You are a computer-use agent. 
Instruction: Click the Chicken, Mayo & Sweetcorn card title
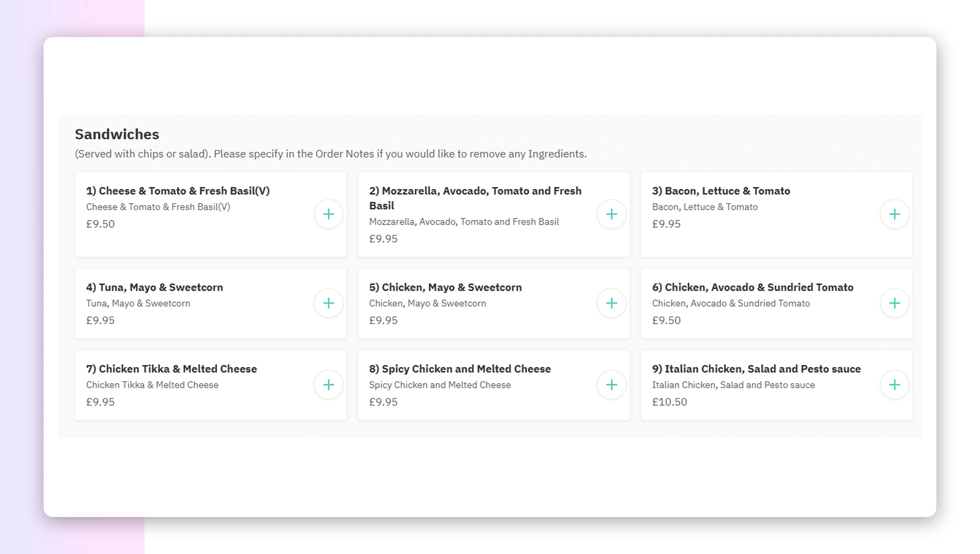(445, 287)
